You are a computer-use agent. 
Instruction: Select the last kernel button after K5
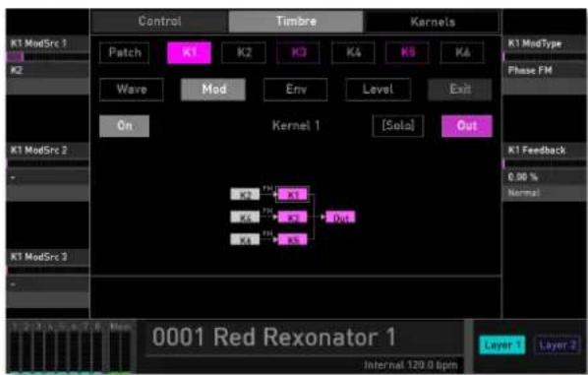click(x=462, y=52)
